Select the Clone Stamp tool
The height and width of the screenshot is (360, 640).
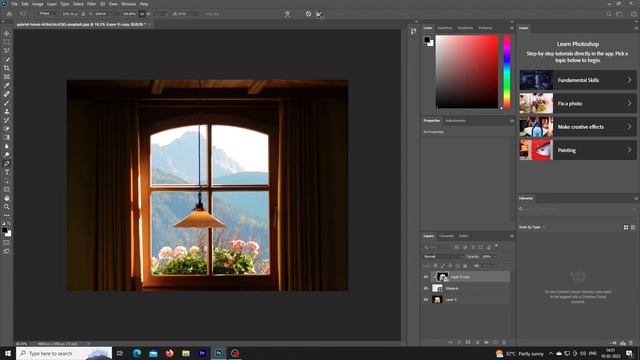[7, 111]
